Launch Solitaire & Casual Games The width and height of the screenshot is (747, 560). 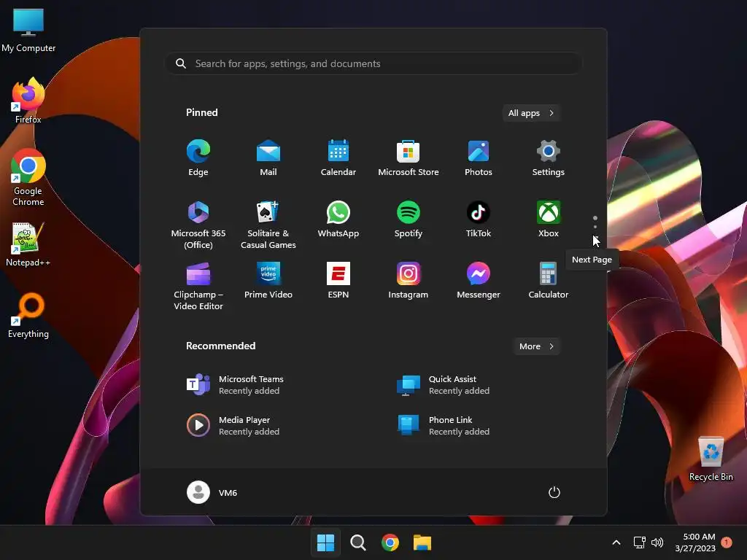tap(268, 225)
